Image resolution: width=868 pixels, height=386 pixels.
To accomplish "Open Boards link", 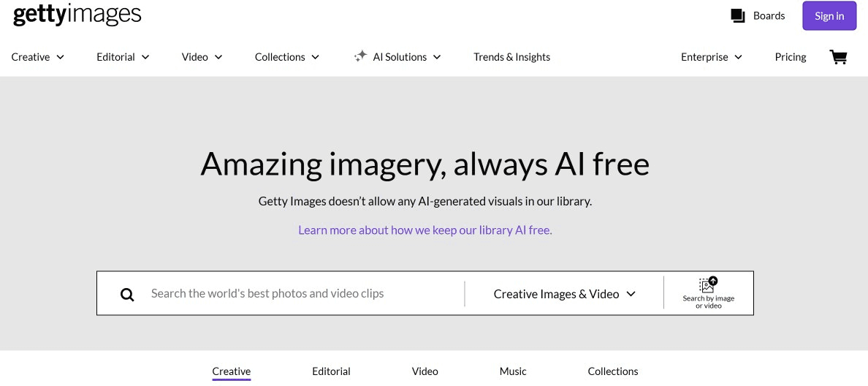I will tap(769, 16).
